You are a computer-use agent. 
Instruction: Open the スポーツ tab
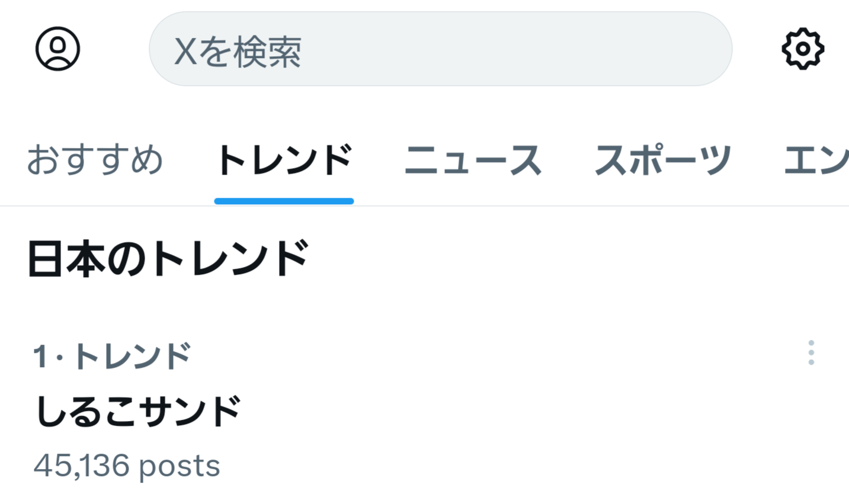coord(662,160)
